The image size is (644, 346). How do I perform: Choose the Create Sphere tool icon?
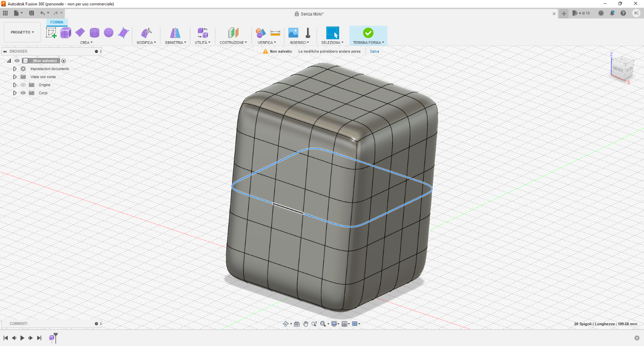coord(109,33)
